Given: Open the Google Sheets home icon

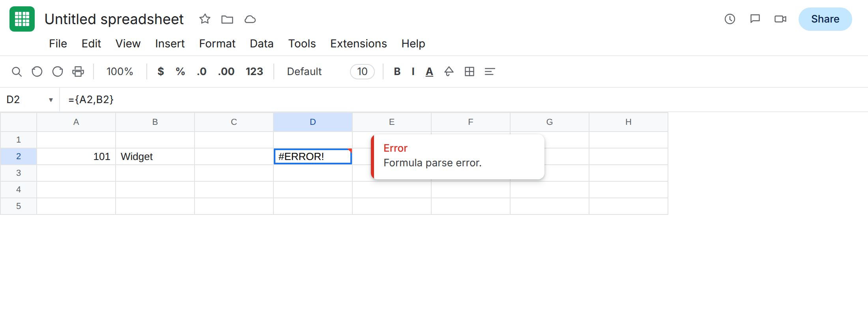Looking at the screenshot, I should click(22, 19).
